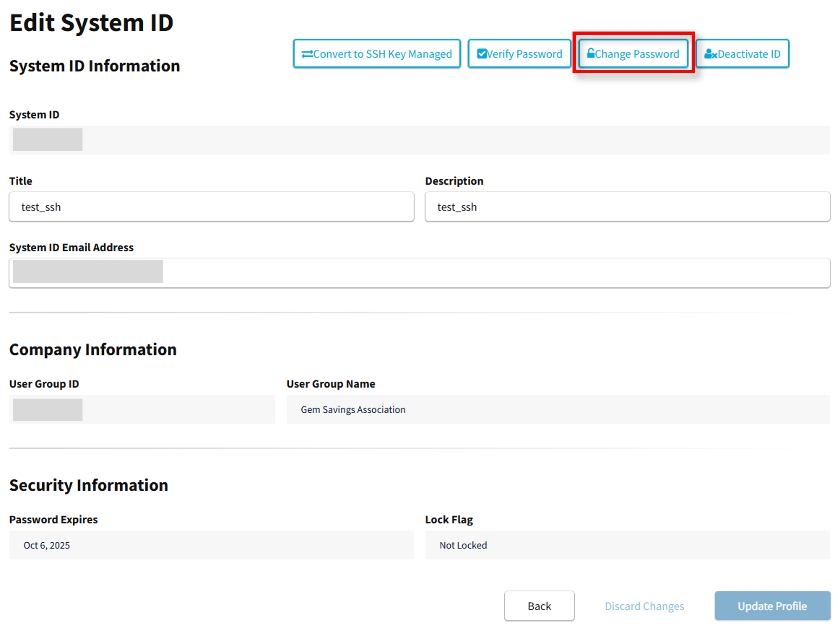Click into the Description input box
Screen dimensions: 840x641
click(x=627, y=207)
